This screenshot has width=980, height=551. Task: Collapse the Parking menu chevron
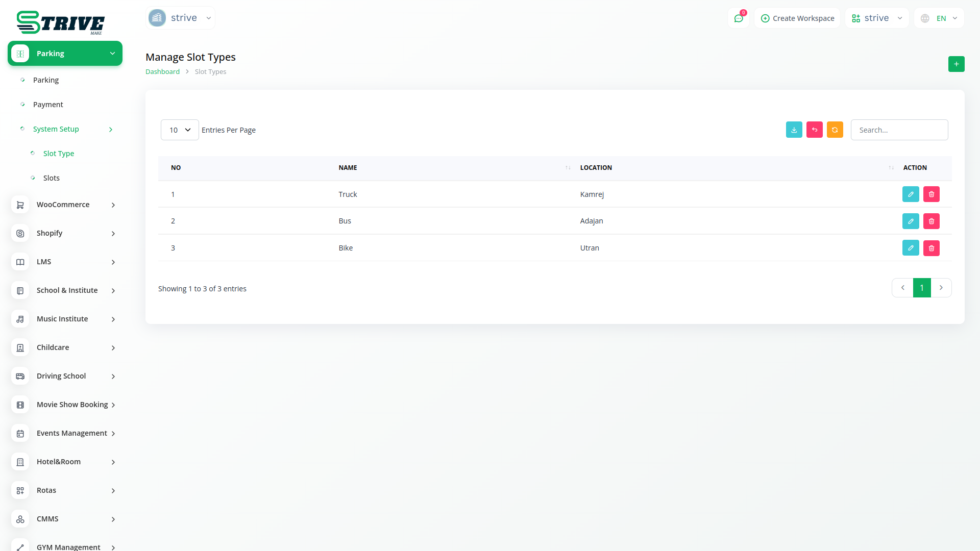coord(112,54)
